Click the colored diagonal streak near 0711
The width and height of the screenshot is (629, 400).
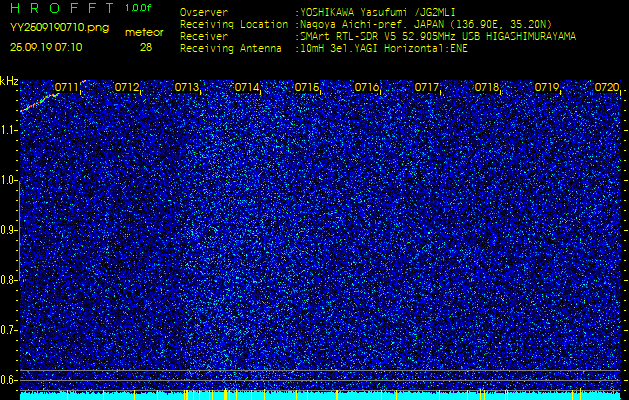point(40,102)
